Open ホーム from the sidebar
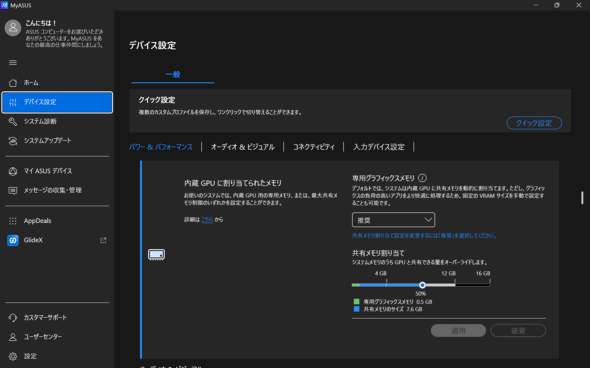Viewport: 590px width, 368px height. 57,83
